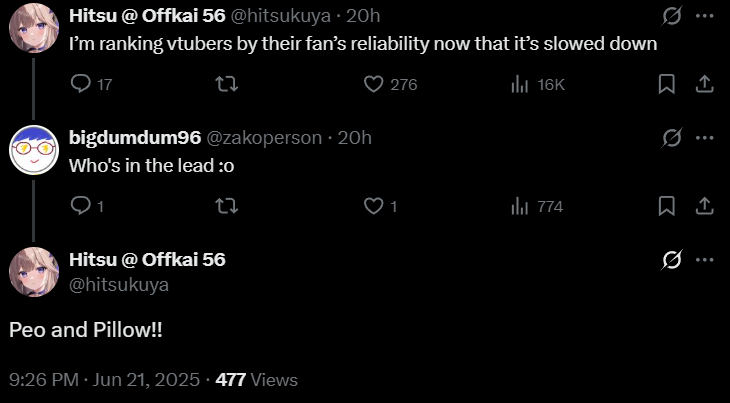View analytics showing 774 views
The image size is (730, 403).
point(520,206)
